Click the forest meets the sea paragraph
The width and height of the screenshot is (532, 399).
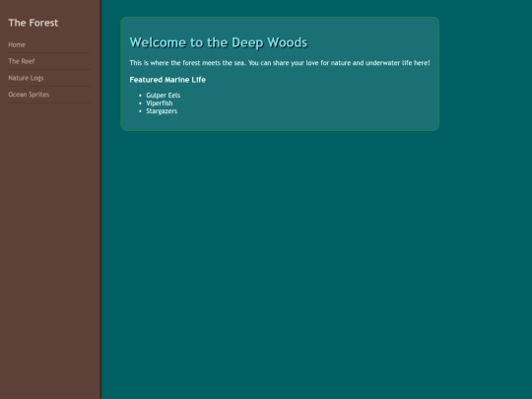280,63
